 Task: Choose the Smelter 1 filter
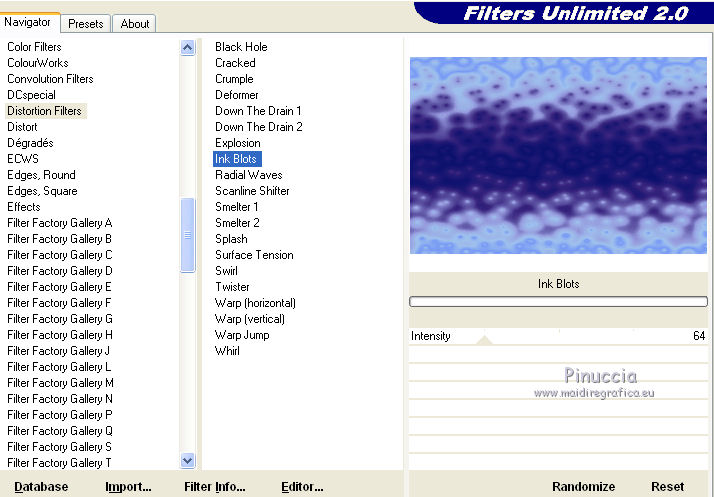237,207
